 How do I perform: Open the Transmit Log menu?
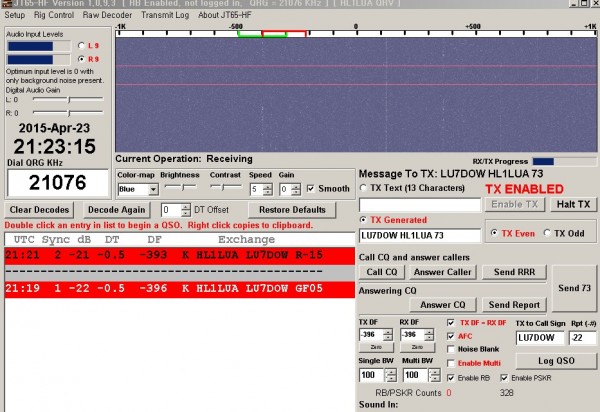click(165, 15)
